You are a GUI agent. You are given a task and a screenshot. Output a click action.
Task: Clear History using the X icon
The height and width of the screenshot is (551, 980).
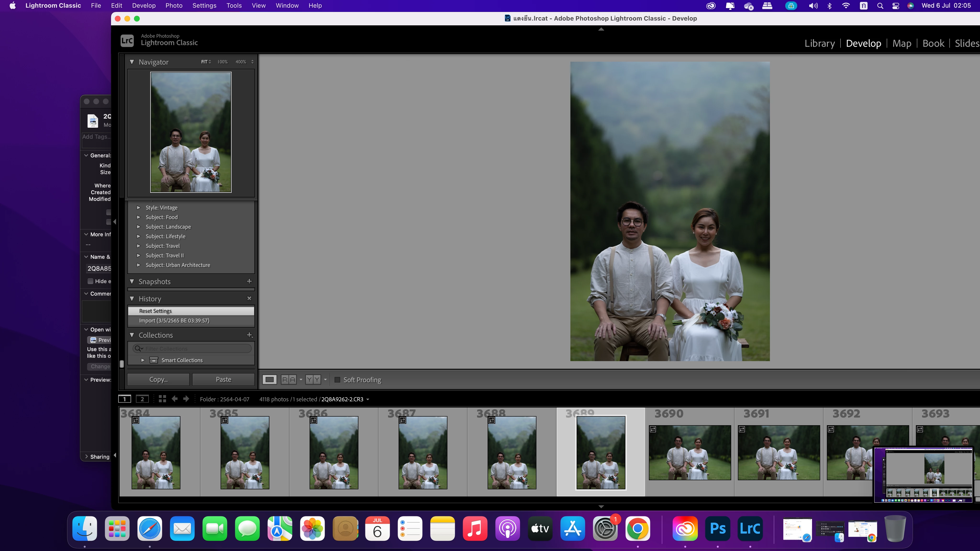249,298
